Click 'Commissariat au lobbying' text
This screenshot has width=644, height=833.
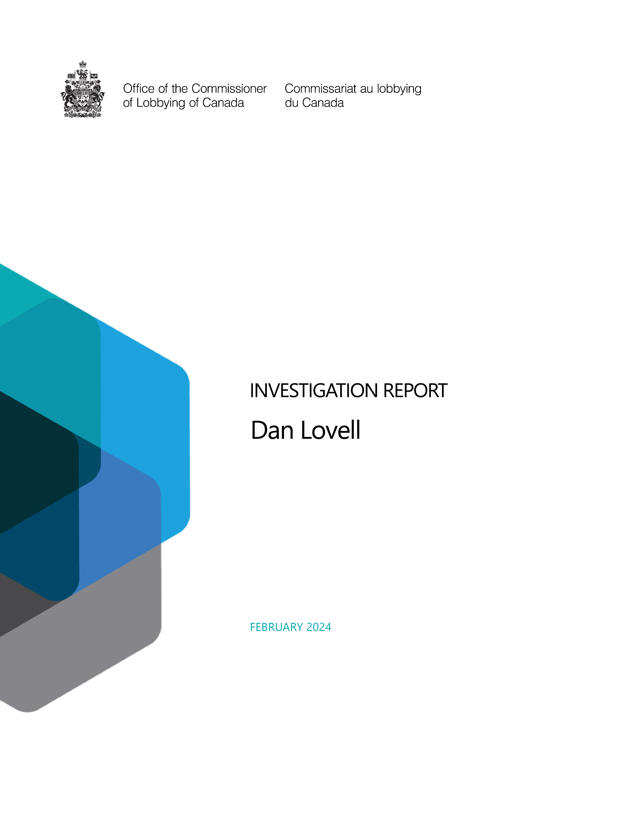353,89
